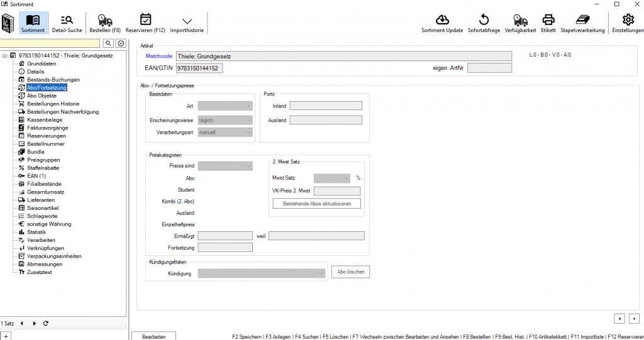This screenshot has width=644, height=340.
Task: Click into the Inland Porto field
Action: pyautogui.click(x=325, y=106)
